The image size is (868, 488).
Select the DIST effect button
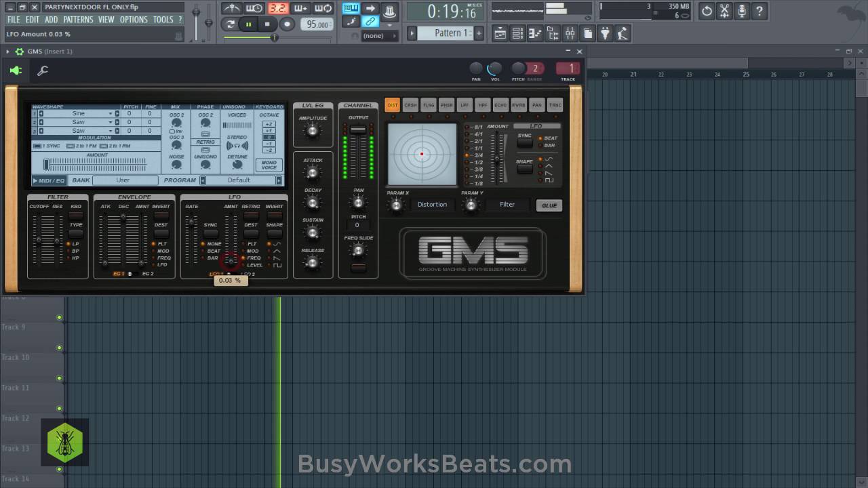392,105
